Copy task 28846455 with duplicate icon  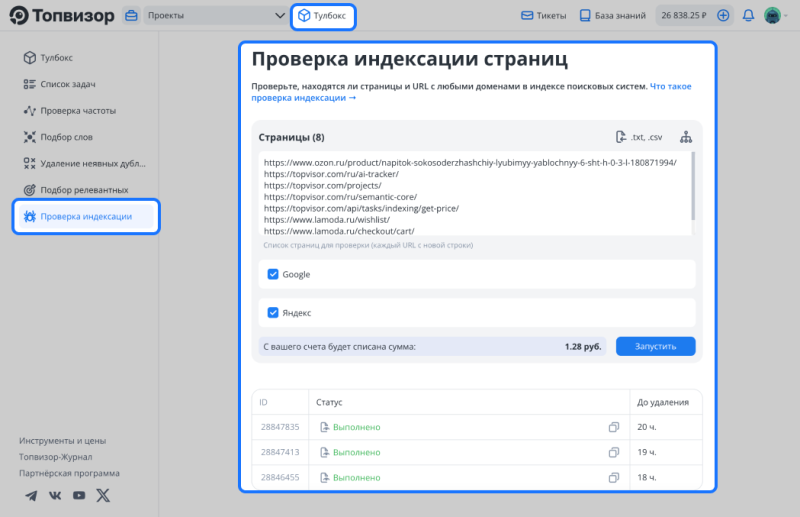click(x=614, y=477)
